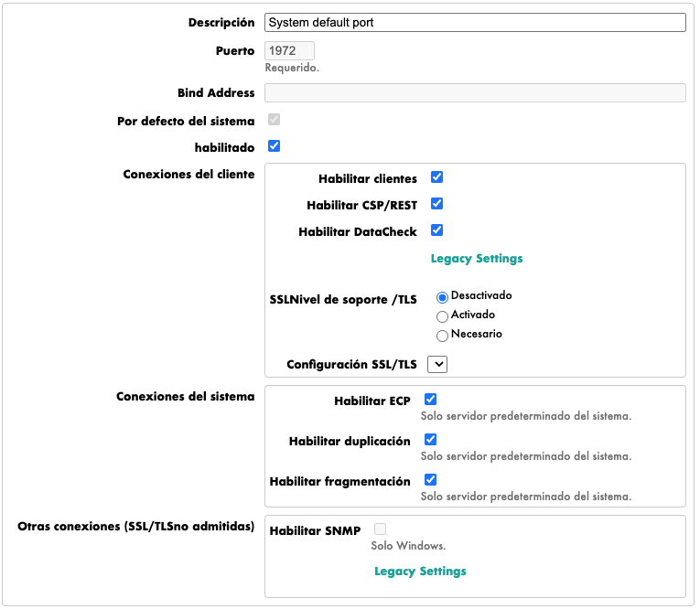Screen dimensions: 700x609
Task: Open Legacy Settings under Conexiones del cliente
Action: pos(477,259)
